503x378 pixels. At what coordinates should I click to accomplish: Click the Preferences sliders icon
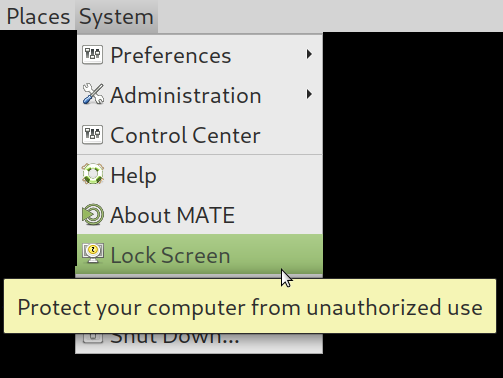tap(93, 54)
